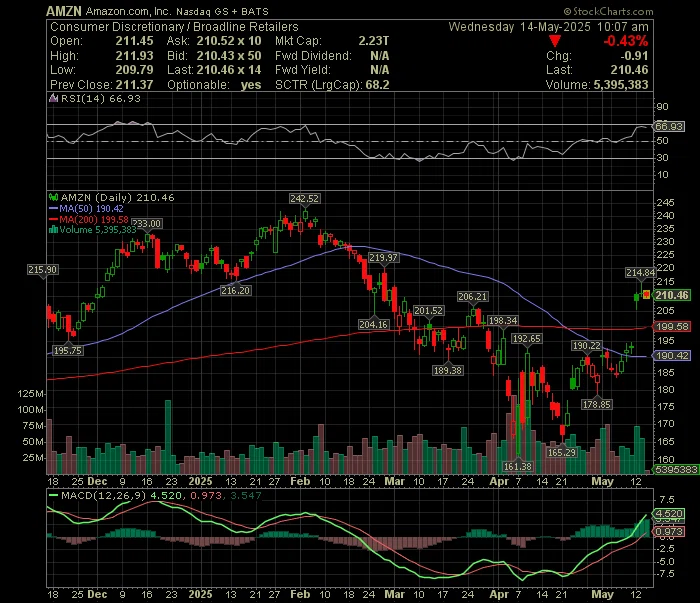Image resolution: width=700 pixels, height=603 pixels.
Task: Click the MACD(12,26,9) legend label
Action: (104, 495)
